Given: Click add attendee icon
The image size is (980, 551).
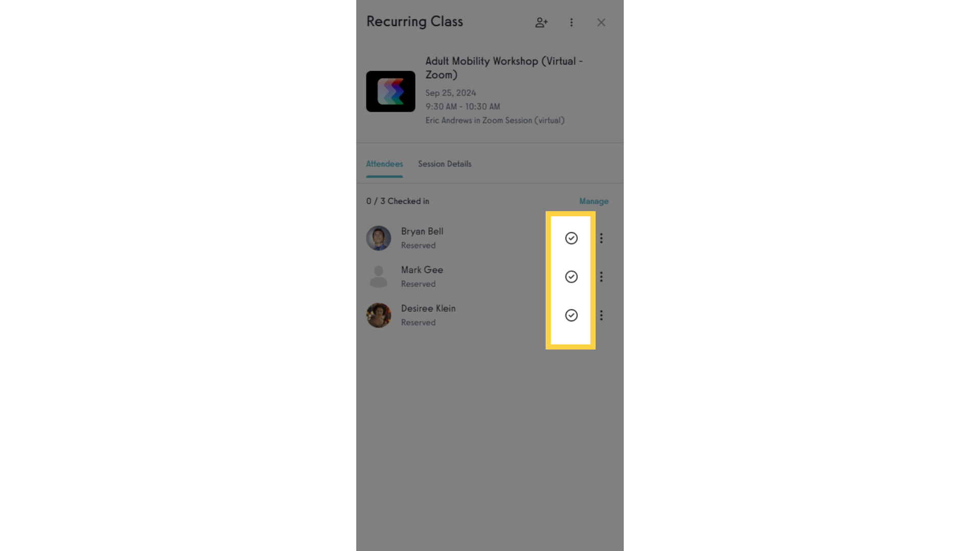Looking at the screenshot, I should click(541, 22).
